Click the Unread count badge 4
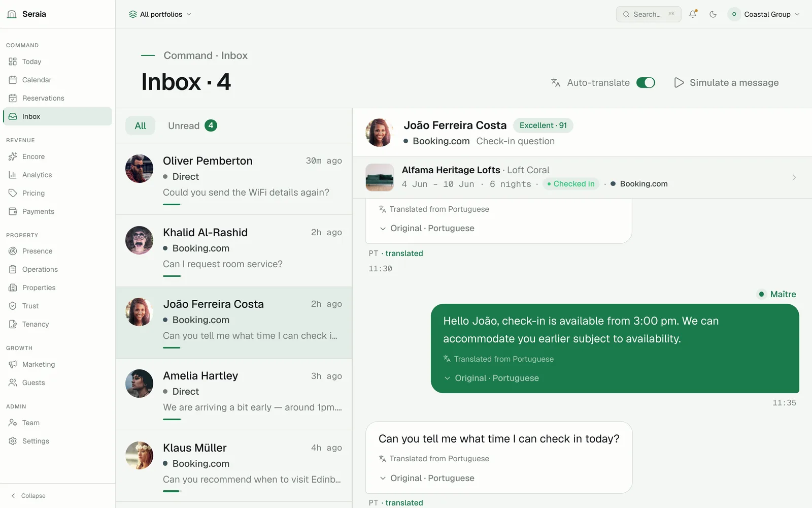The image size is (812, 508). pyautogui.click(x=211, y=125)
